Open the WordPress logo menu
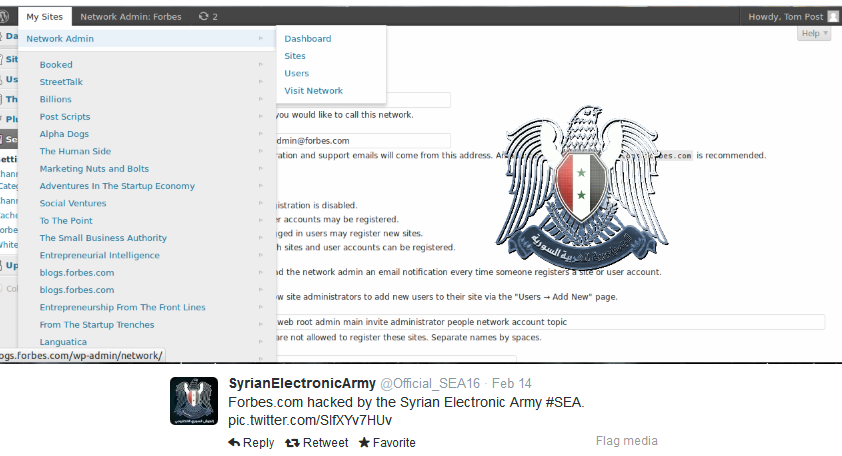The height and width of the screenshot is (456, 842). (4, 17)
